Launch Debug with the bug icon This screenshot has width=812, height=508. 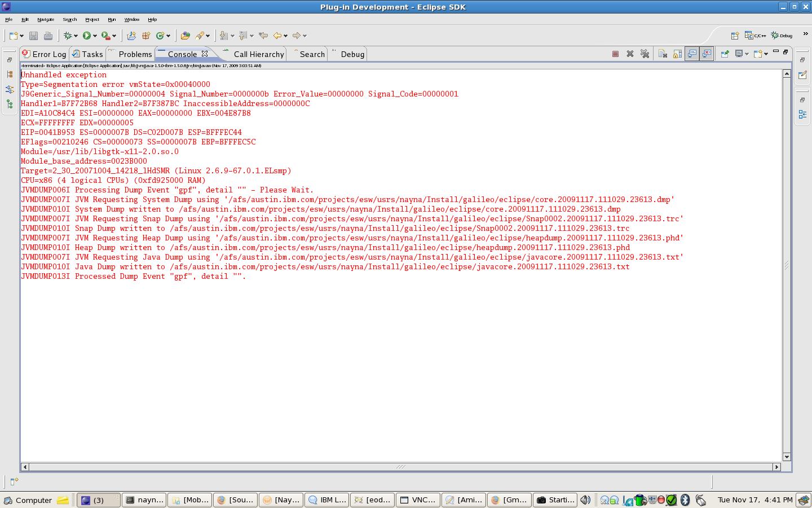pos(68,36)
